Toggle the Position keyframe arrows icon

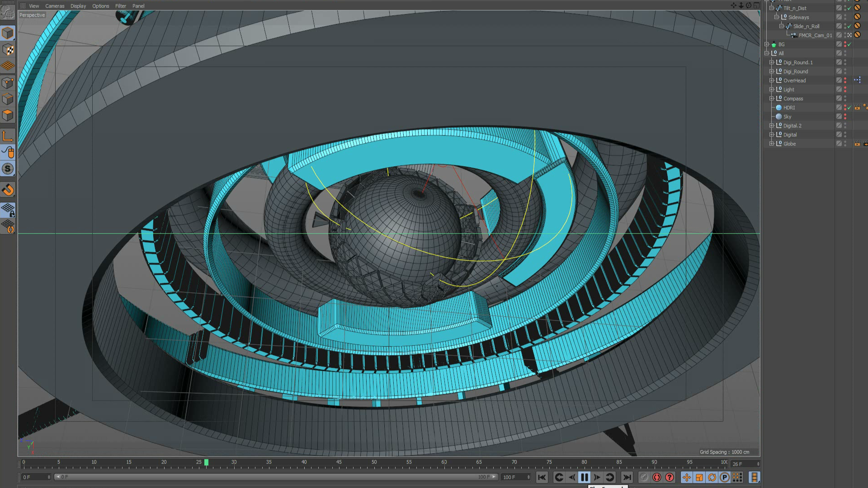(686, 477)
